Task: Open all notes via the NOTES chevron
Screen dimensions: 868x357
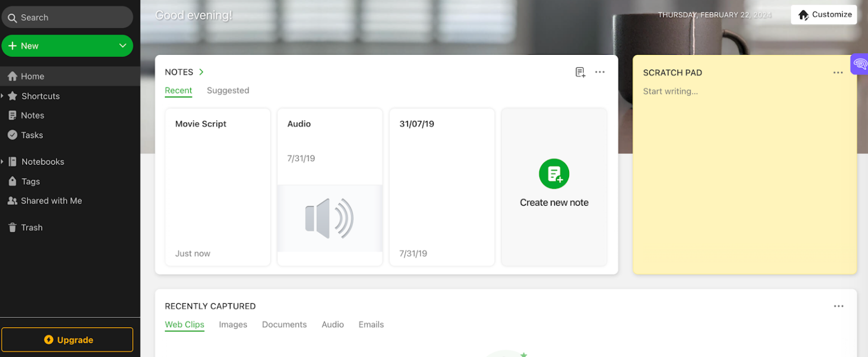Action: pos(200,72)
